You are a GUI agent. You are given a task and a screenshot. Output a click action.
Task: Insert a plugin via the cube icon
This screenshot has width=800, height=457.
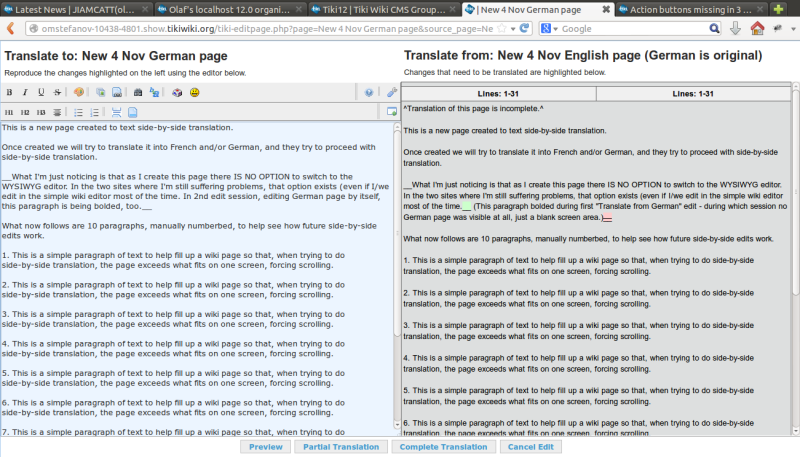tap(177, 92)
